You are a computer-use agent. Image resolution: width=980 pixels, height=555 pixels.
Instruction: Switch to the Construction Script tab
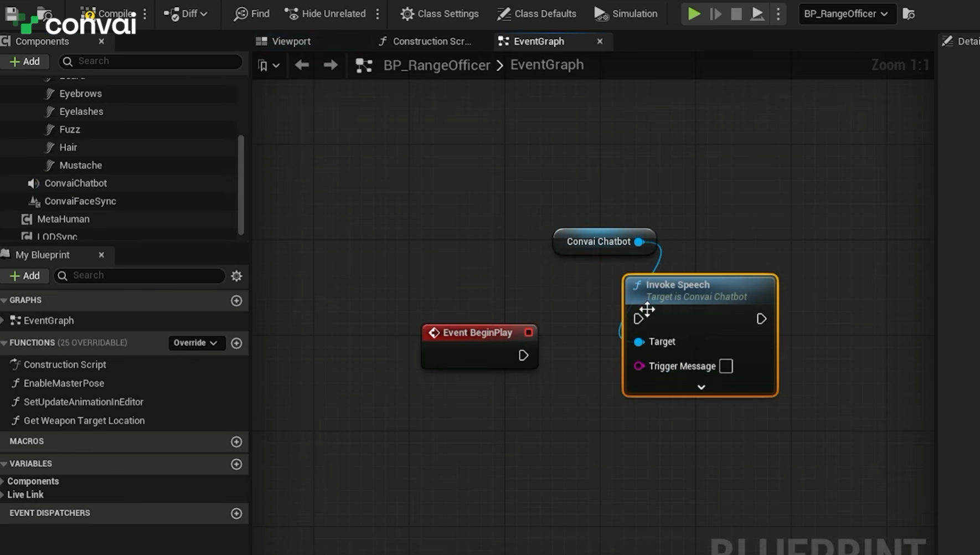pos(425,42)
